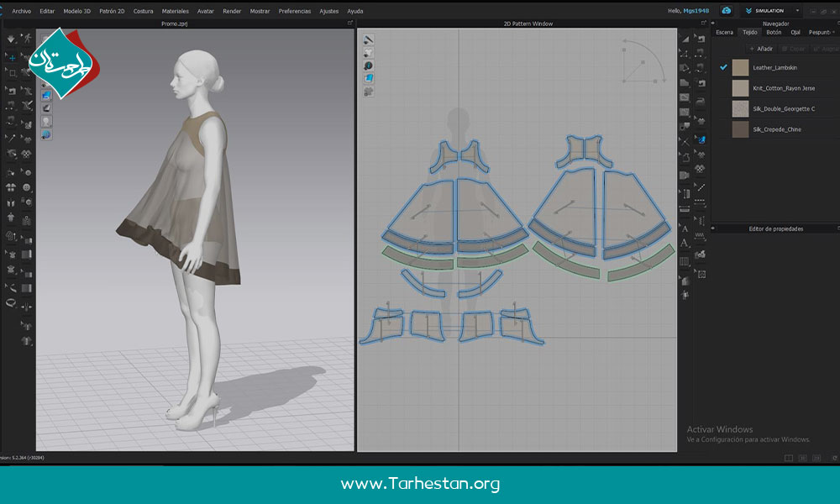Click the needle icon atop 2D window
The image size is (840, 504).
(369, 40)
